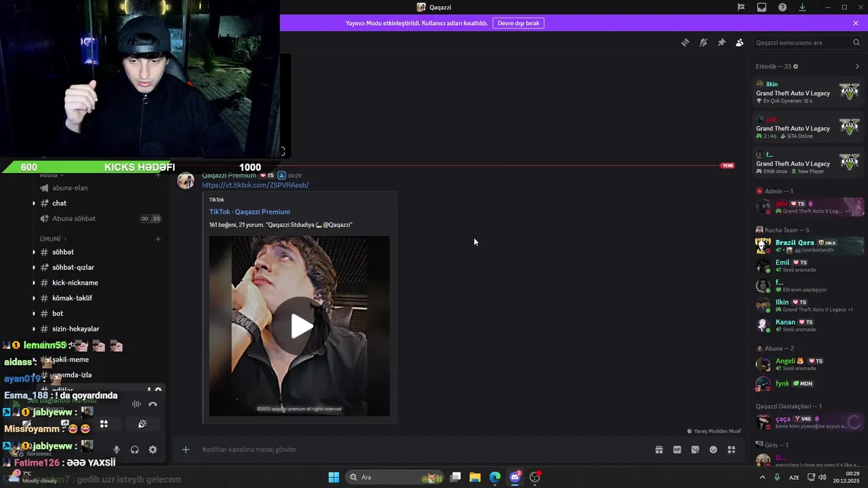Image resolution: width=868 pixels, height=488 pixels.
Task: Toggle noise suppression waveform icon
Action: coord(136,404)
